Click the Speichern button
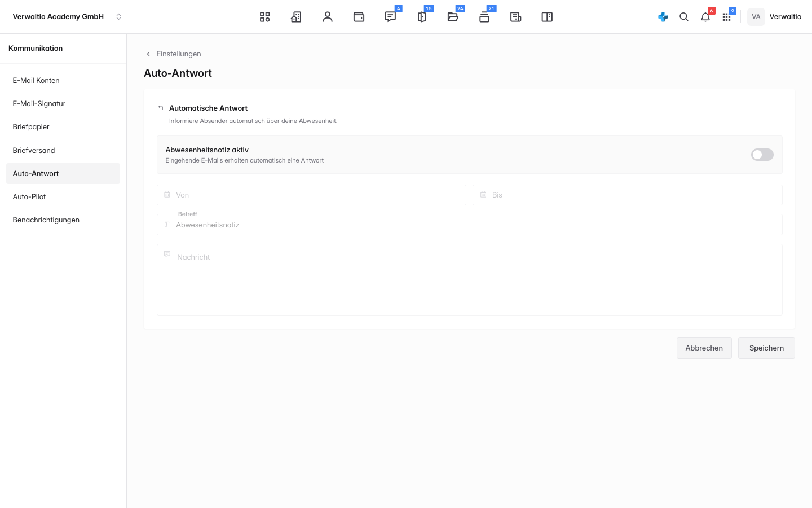 coord(766,348)
